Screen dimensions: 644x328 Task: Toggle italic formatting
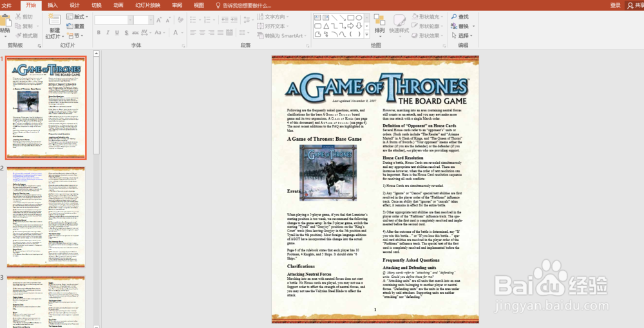point(108,32)
